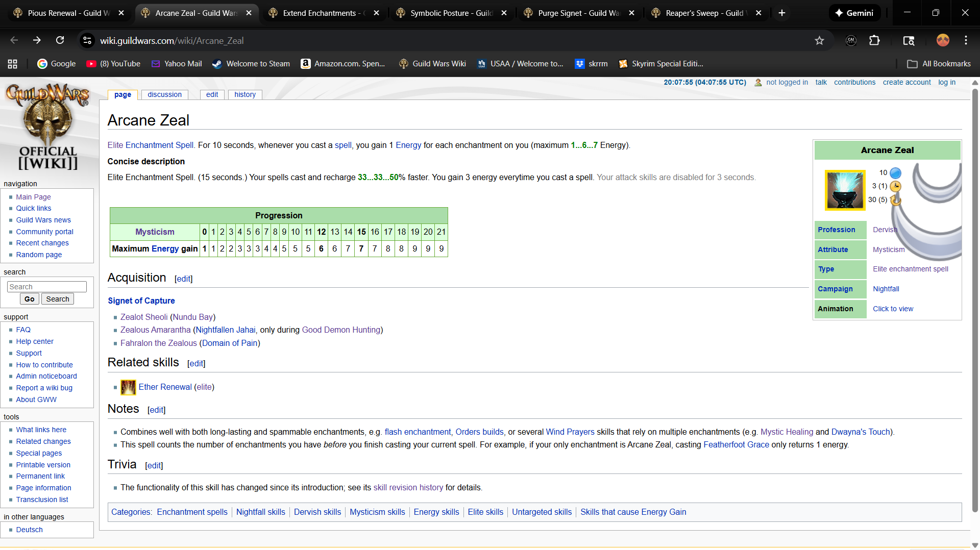Click the page vertical scrollbar
980x550 pixels.
975,301
